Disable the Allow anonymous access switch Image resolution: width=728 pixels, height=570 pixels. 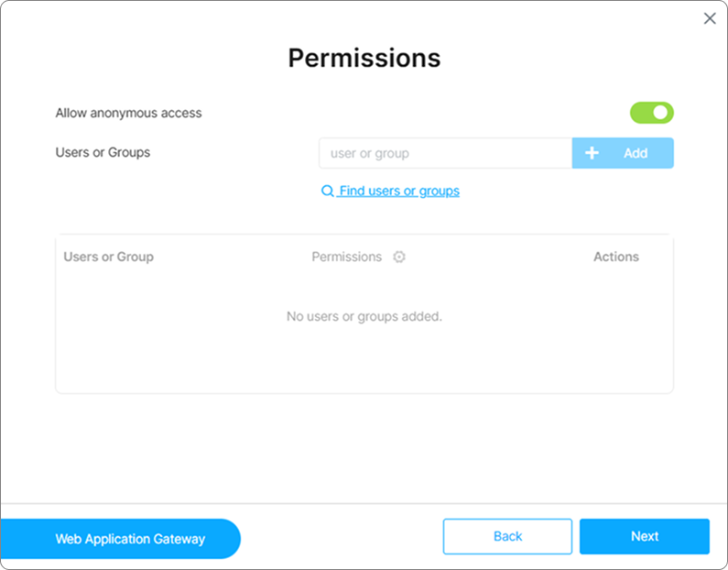pos(651,113)
